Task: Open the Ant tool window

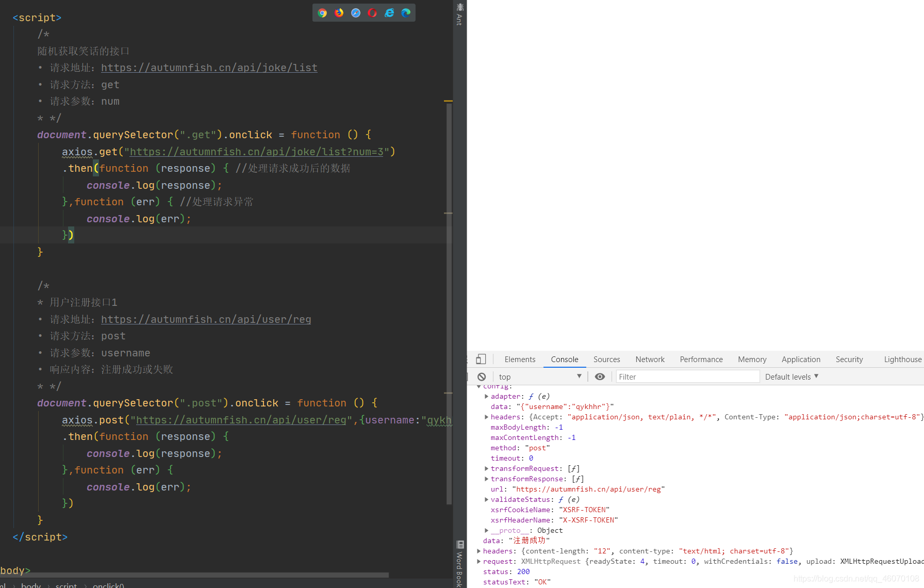Action: pos(459,14)
